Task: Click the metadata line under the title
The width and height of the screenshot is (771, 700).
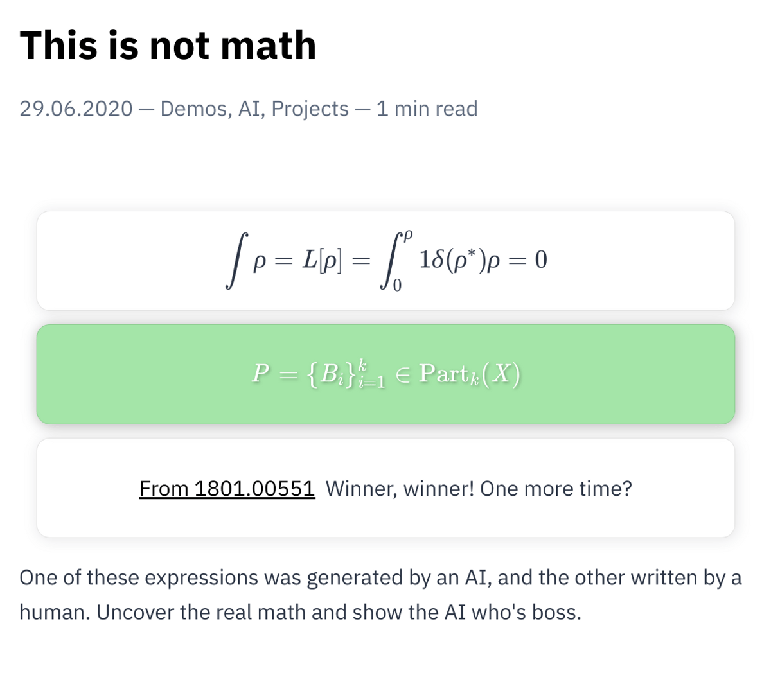Action: click(x=249, y=109)
